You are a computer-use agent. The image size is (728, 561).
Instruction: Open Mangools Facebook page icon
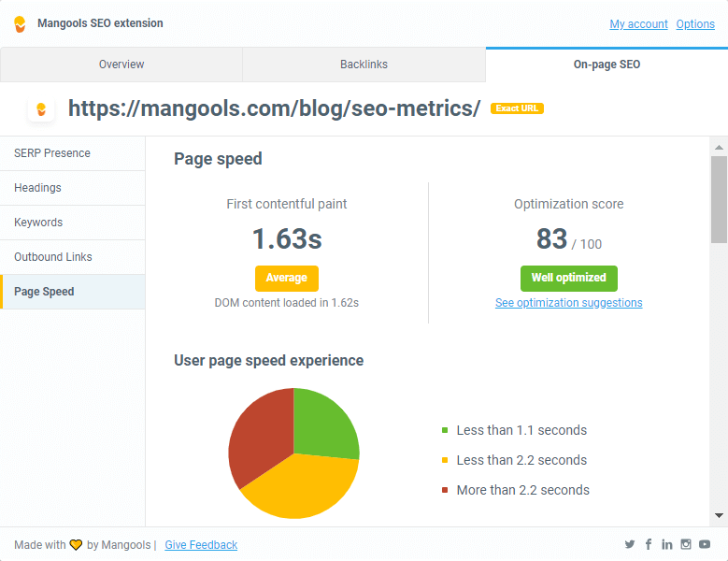[649, 544]
